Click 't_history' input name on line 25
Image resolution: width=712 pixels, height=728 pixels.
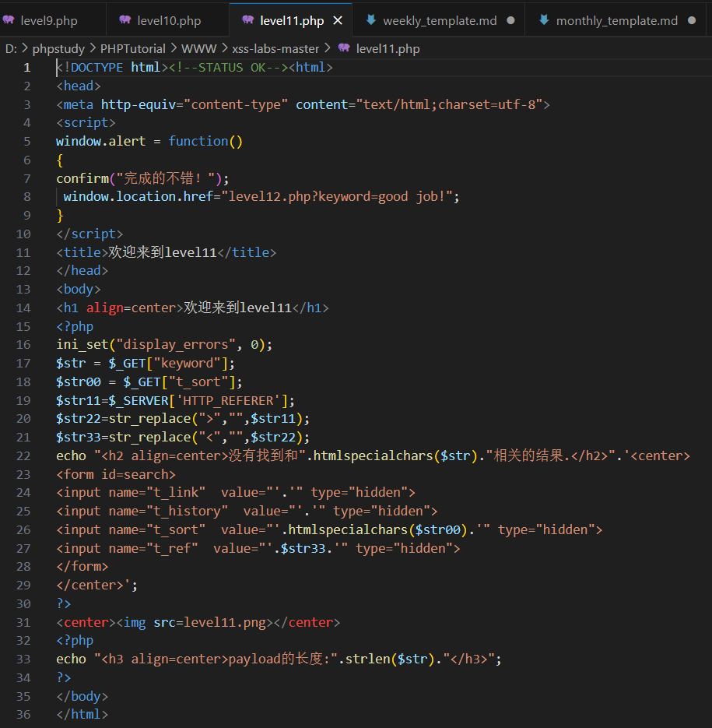click(187, 512)
